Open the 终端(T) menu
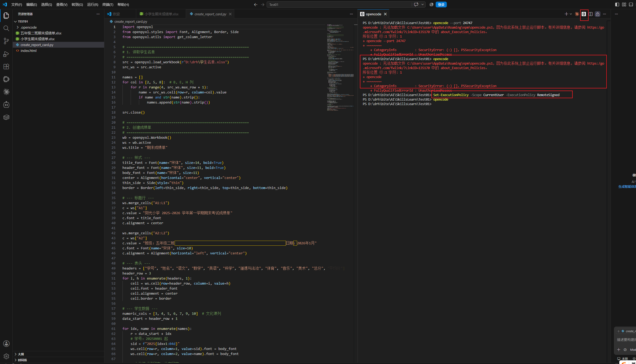The width and height of the screenshot is (636, 364). click(x=108, y=5)
